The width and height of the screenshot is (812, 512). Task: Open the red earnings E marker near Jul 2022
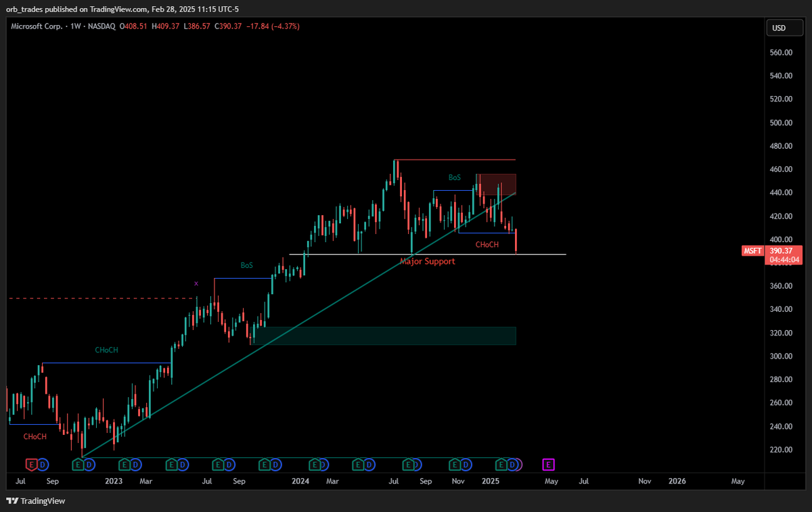coord(31,464)
